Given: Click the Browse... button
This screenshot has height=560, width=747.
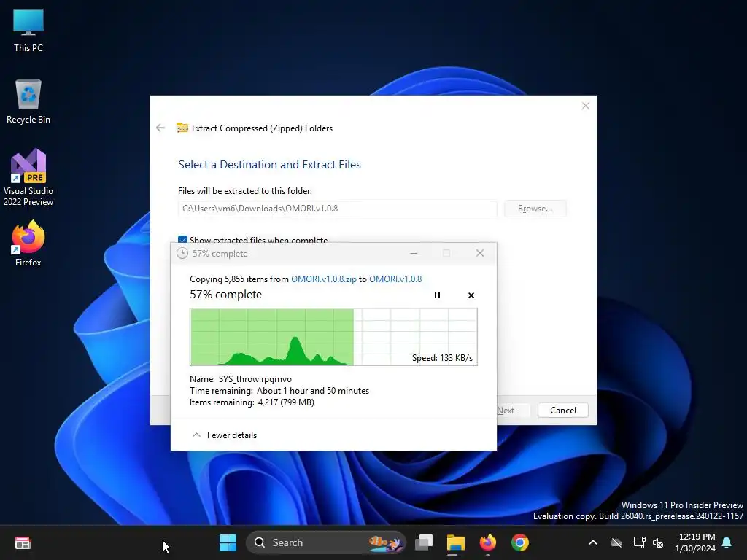Looking at the screenshot, I should pos(535,209).
